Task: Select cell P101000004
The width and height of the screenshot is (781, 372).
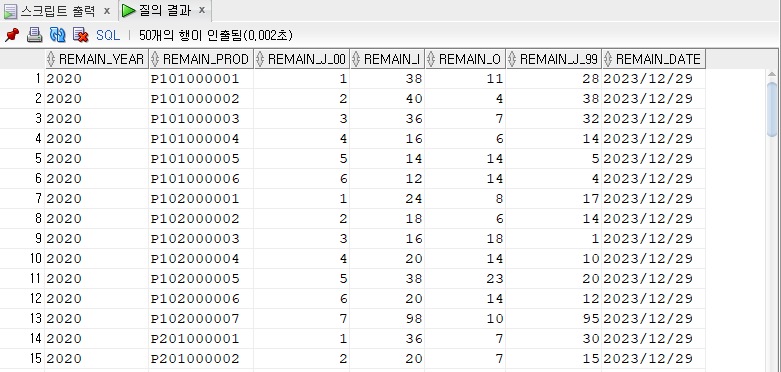Action: coord(201,138)
